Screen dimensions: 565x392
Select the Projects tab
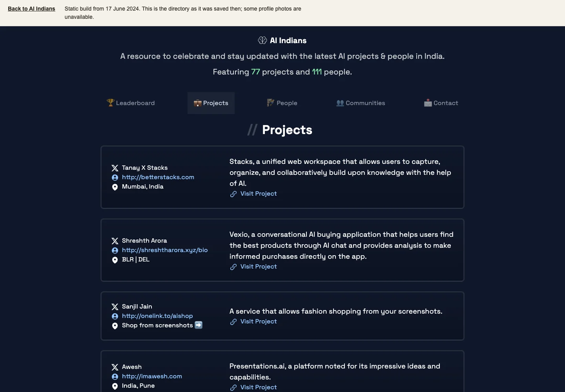pyautogui.click(x=211, y=103)
